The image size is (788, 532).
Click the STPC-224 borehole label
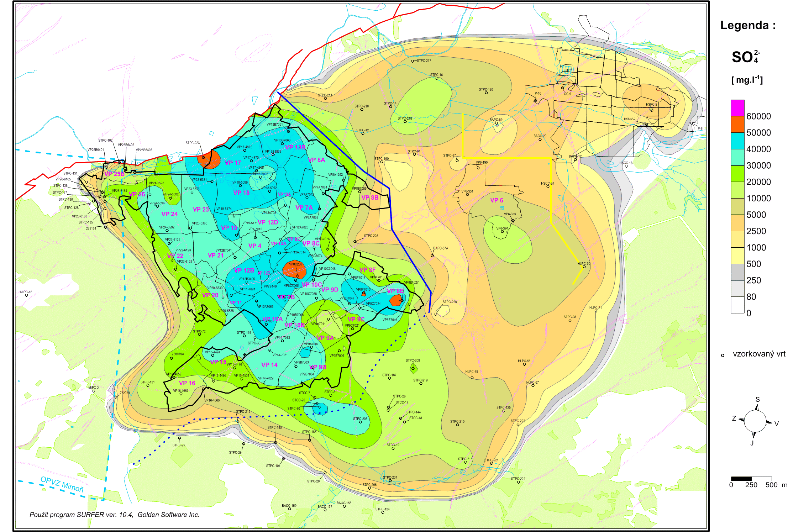click(518, 479)
